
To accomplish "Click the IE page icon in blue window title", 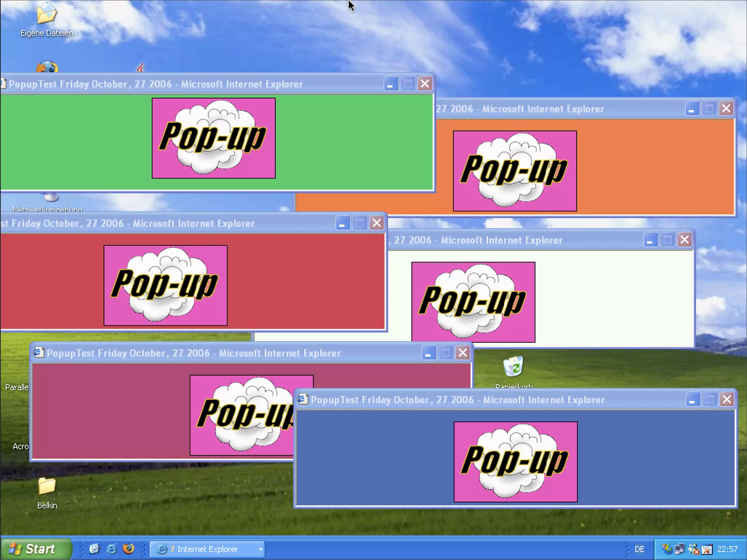I will tap(302, 399).
